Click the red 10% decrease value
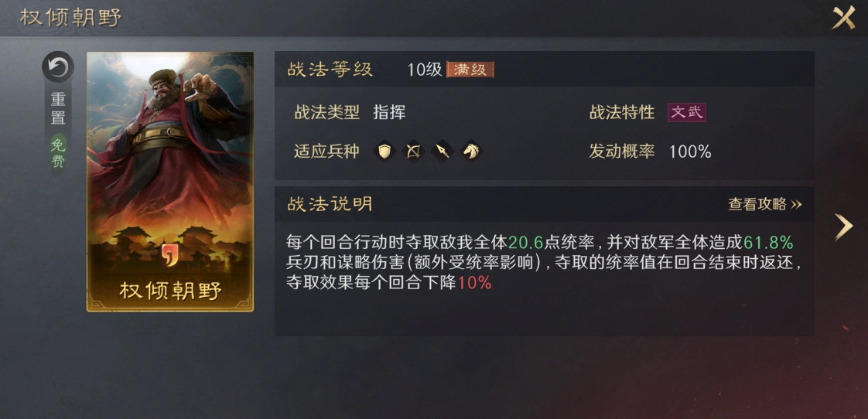 tap(474, 283)
